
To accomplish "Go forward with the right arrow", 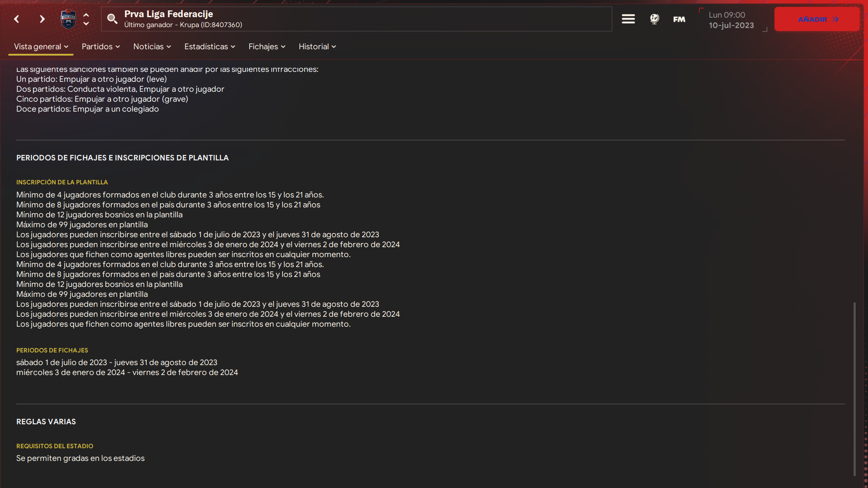I will pos(42,19).
